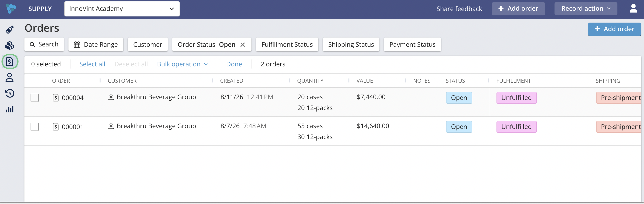This screenshot has height=204, width=644.
Task: Click the SHIPPING column header
Action: pyautogui.click(x=608, y=81)
